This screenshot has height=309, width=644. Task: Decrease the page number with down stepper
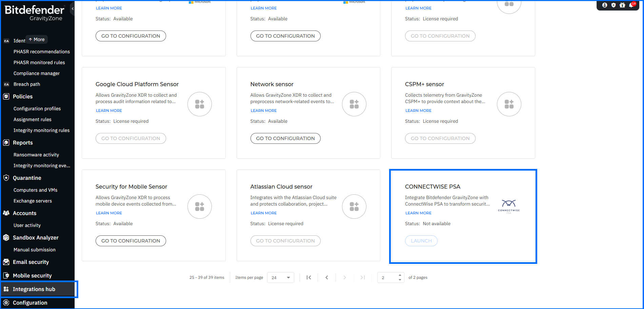click(400, 279)
